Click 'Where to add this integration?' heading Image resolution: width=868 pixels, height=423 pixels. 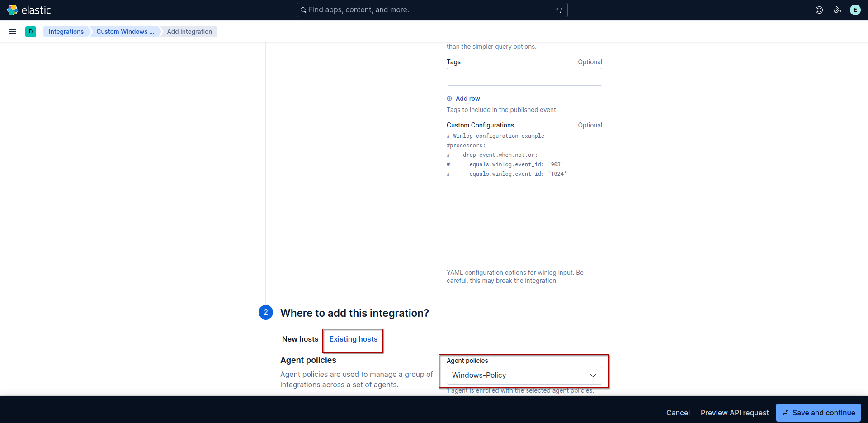click(354, 313)
